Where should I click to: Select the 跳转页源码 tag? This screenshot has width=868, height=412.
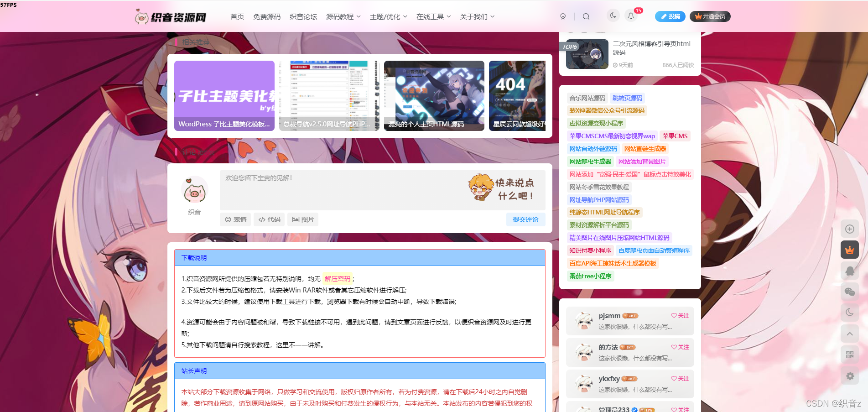point(627,98)
